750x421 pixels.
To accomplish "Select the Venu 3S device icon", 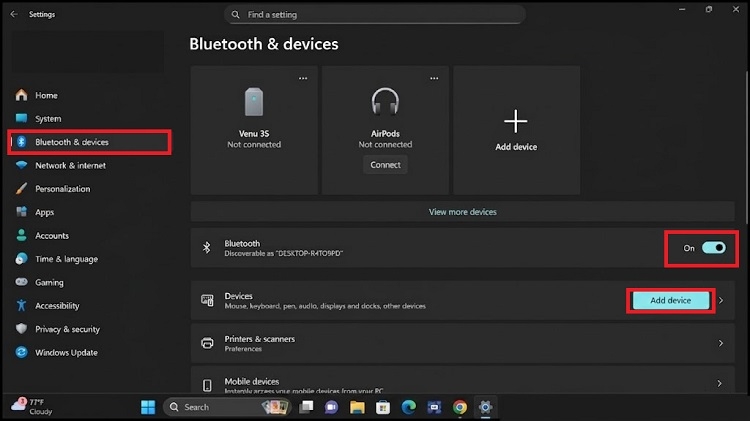I will [x=254, y=101].
